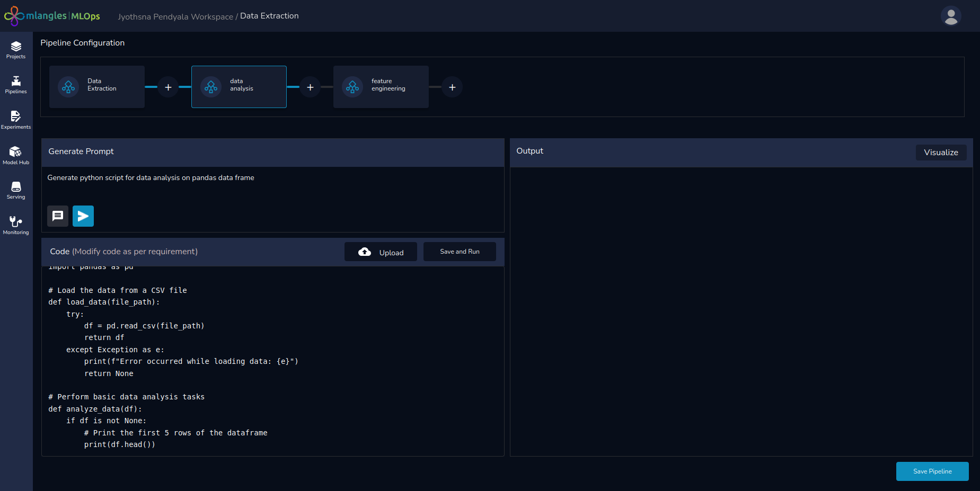
Task: Click the mlangles MLOps logo
Action: point(52,16)
